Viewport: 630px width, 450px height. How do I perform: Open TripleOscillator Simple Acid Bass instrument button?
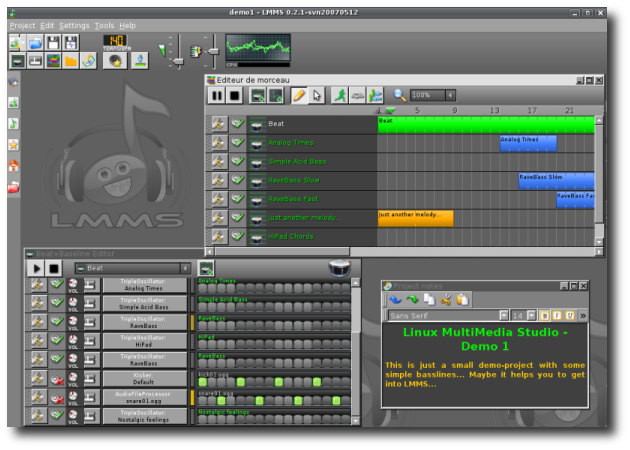point(145,304)
